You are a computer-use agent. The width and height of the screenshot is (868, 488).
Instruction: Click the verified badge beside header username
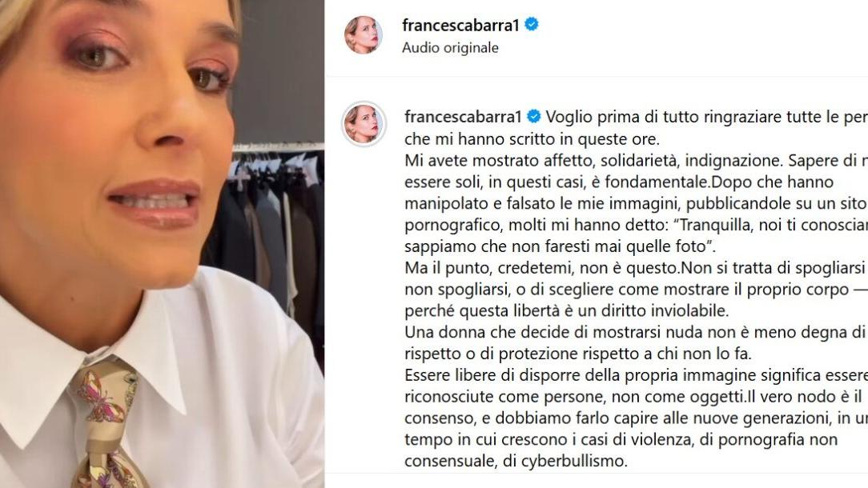[x=532, y=25]
